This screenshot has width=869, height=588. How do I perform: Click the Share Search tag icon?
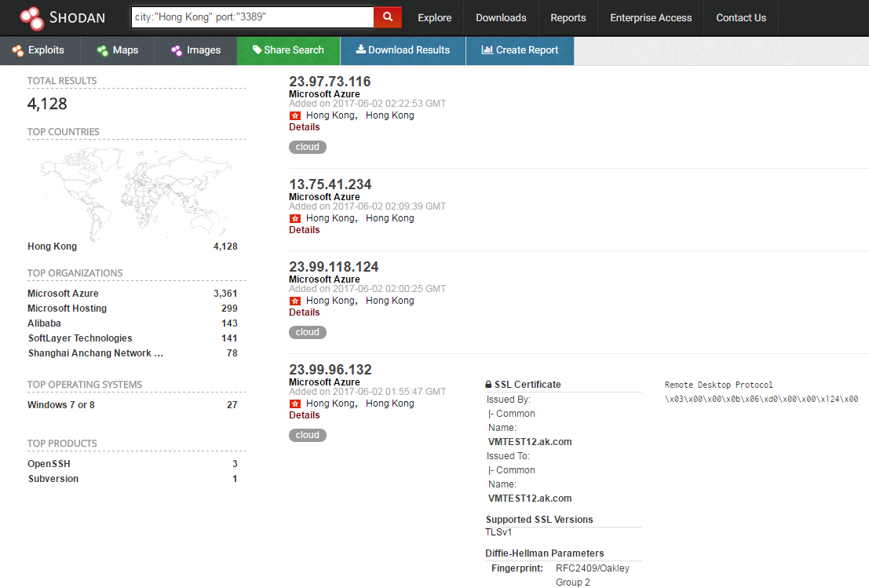pos(257,50)
